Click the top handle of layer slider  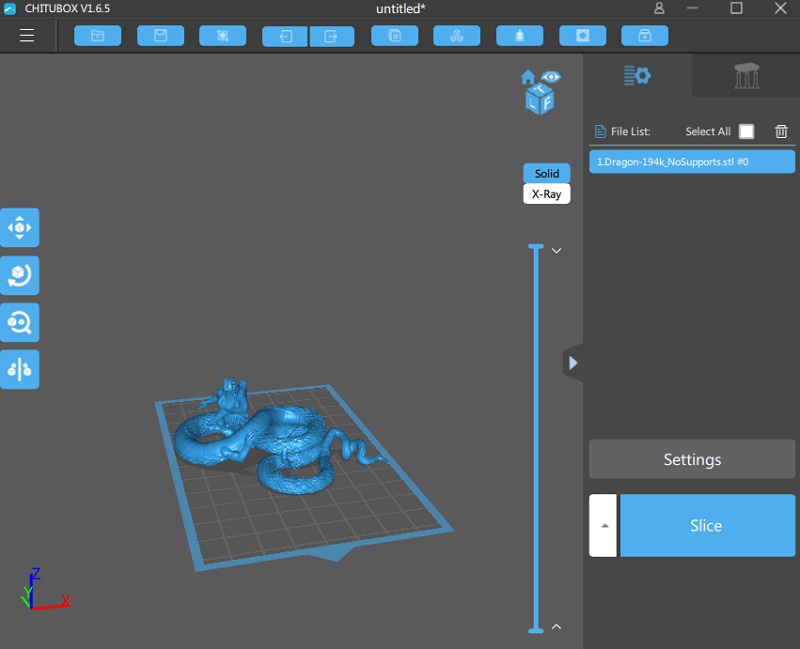point(536,247)
